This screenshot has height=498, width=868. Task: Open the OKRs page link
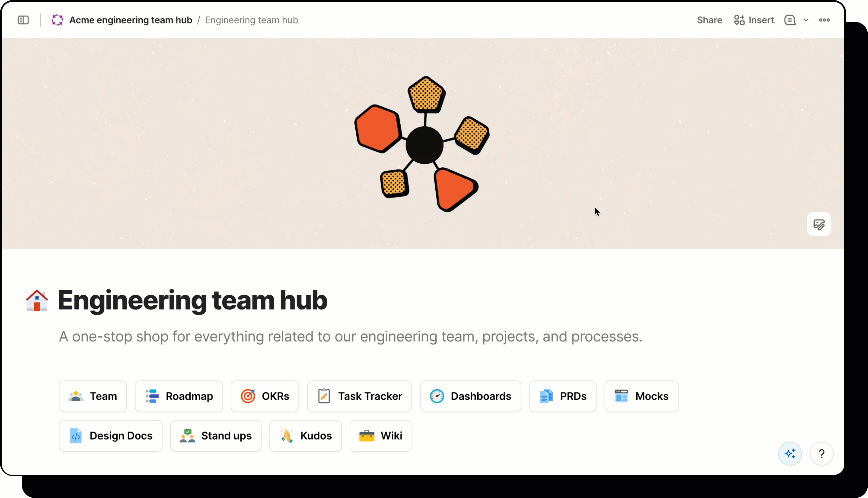(265, 396)
